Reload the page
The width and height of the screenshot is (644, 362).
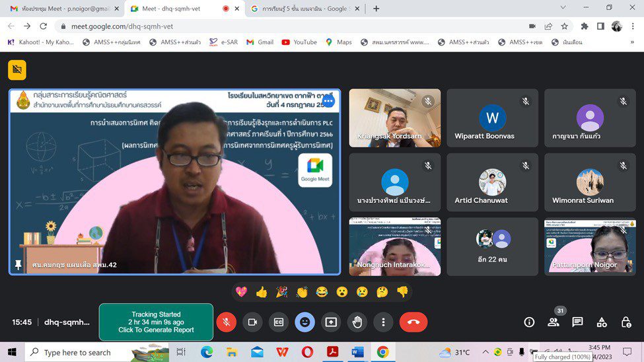(x=43, y=26)
